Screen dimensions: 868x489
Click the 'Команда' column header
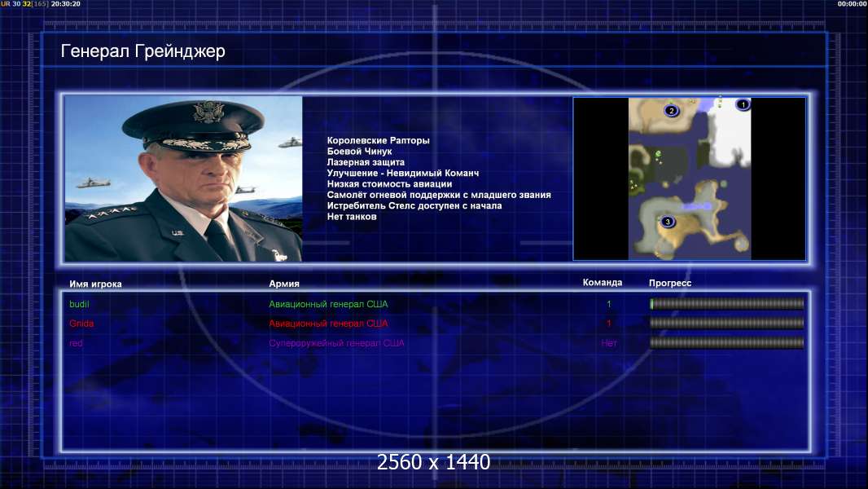click(x=603, y=283)
